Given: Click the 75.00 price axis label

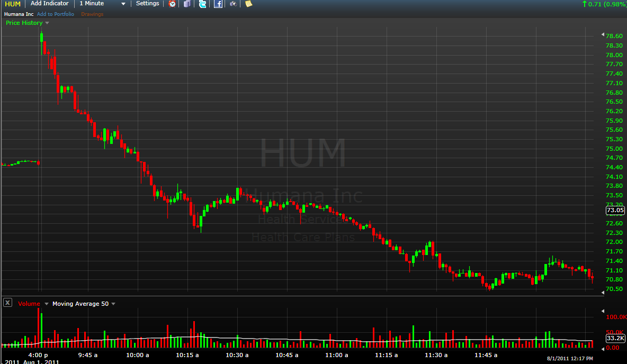Looking at the screenshot, I should (x=614, y=149).
